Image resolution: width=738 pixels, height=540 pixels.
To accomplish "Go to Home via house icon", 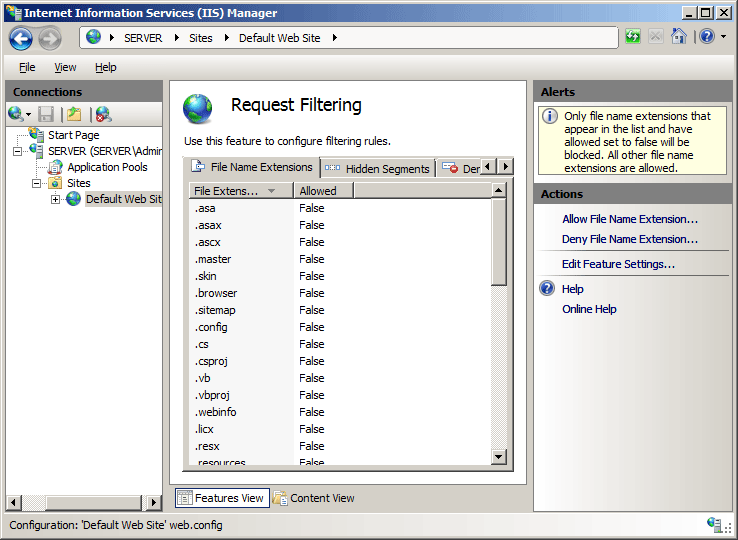I will [x=678, y=36].
